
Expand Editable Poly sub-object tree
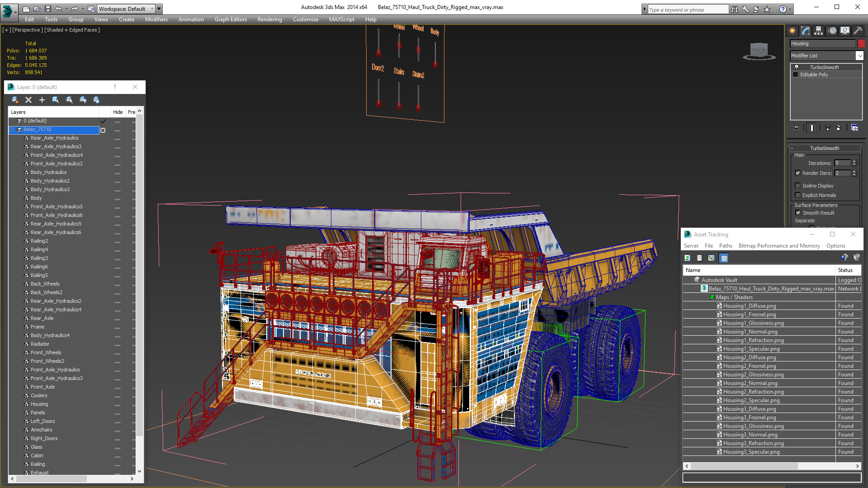point(796,75)
